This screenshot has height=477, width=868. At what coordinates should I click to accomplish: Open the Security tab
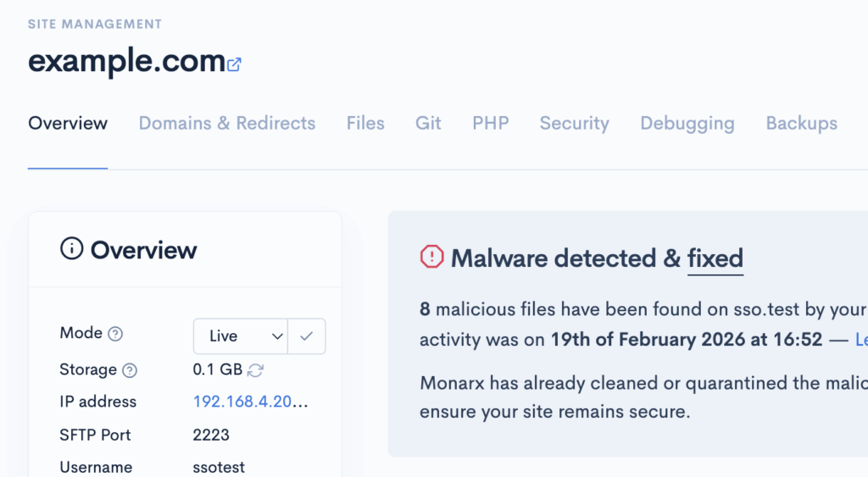click(574, 124)
